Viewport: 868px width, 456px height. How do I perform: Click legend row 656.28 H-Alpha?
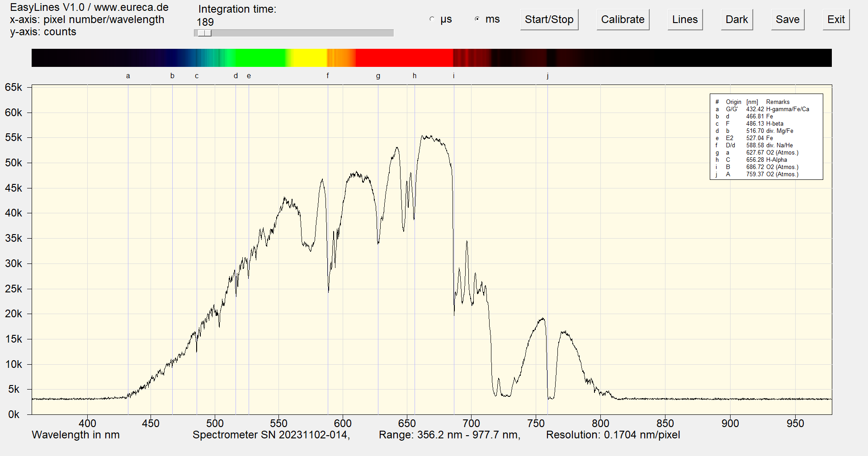751,160
